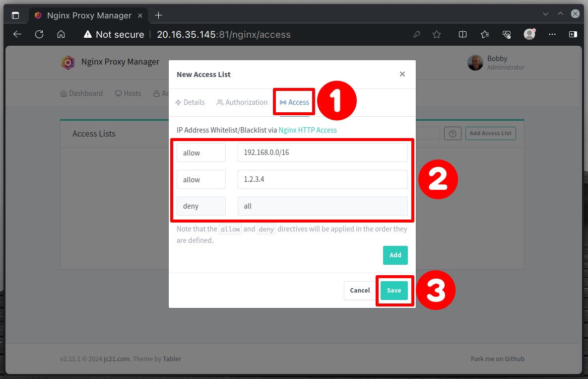Open tab actions menu icon

pyautogui.click(x=15, y=15)
